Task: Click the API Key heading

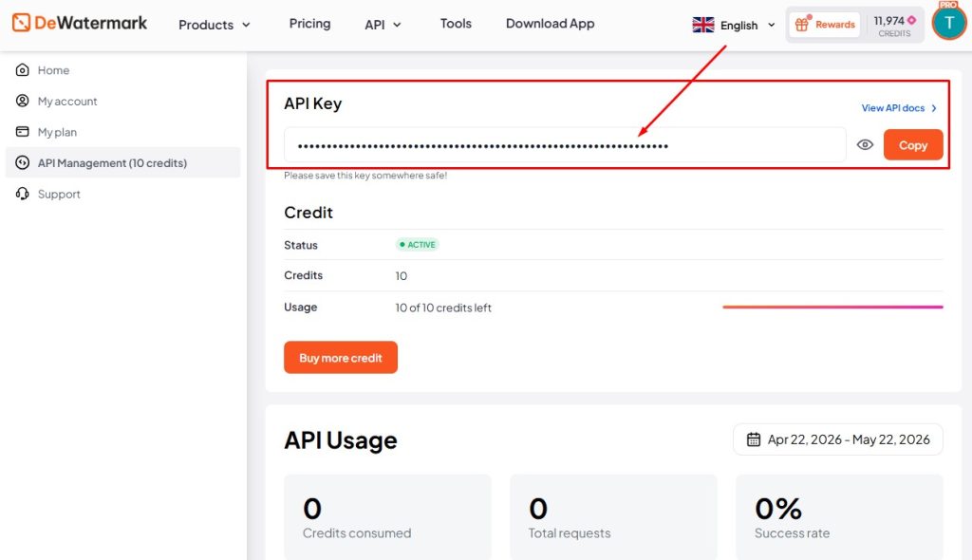Action: (x=312, y=103)
